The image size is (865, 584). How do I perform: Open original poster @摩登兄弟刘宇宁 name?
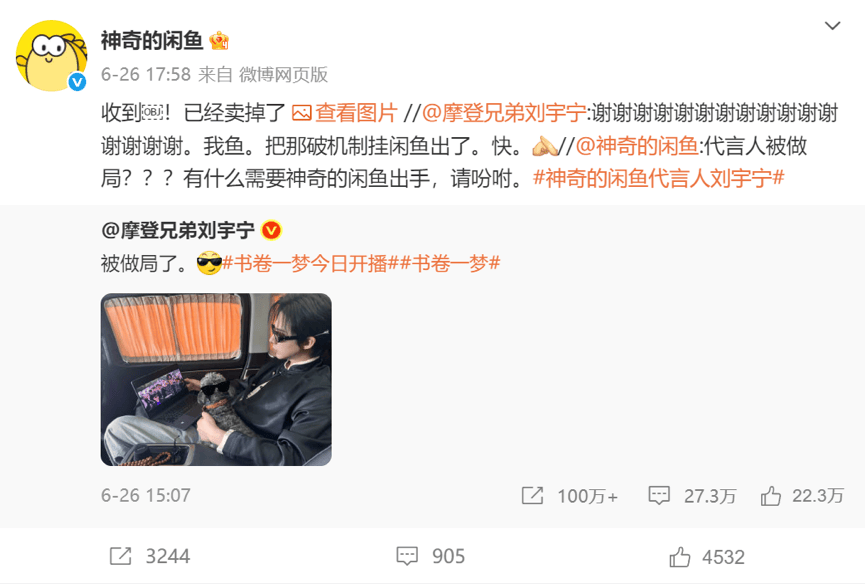pos(178,230)
